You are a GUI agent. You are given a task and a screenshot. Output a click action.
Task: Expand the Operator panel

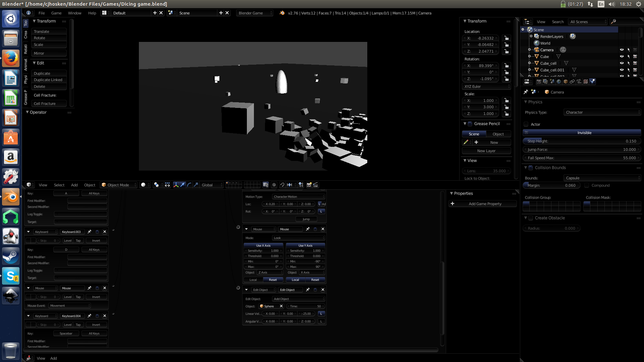[28, 112]
